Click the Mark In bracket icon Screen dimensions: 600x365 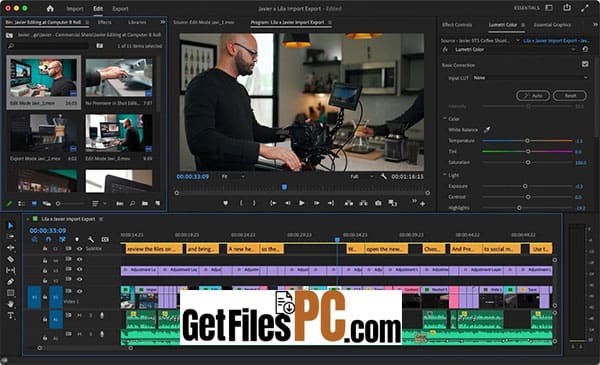[x=241, y=203]
